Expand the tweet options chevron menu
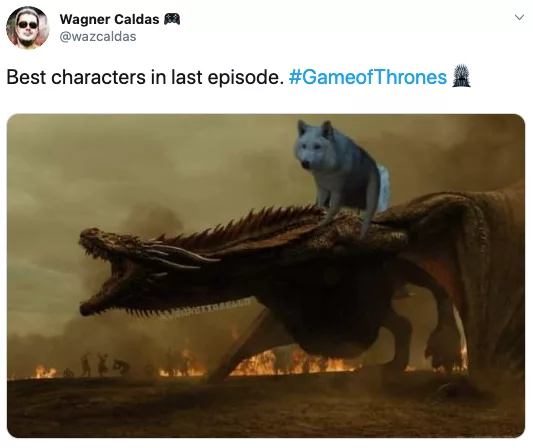Image resolution: width=533 pixels, height=448 pixels. tap(519, 17)
